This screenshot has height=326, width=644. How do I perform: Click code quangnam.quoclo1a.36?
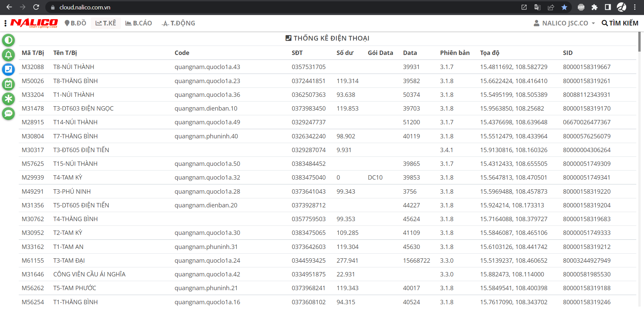(x=207, y=95)
